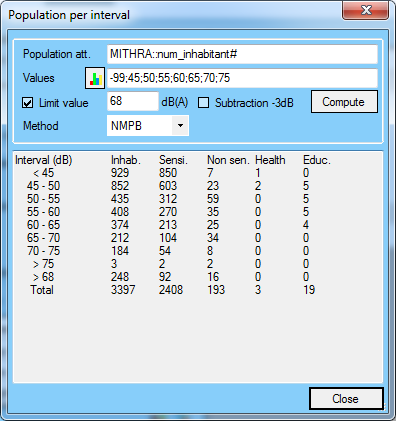396x421 pixels.
Task: Click inhabitants value 408
Action: tap(120, 212)
